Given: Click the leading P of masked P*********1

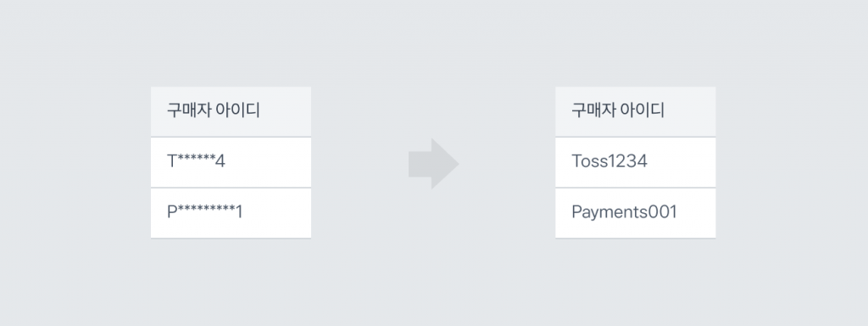Looking at the screenshot, I should pyautogui.click(x=172, y=212).
